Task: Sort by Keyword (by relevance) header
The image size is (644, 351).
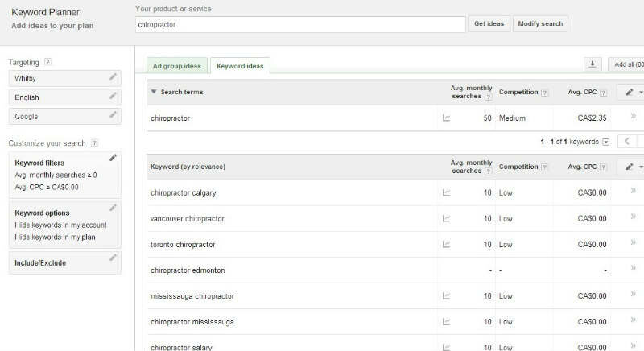Action: [x=188, y=167]
